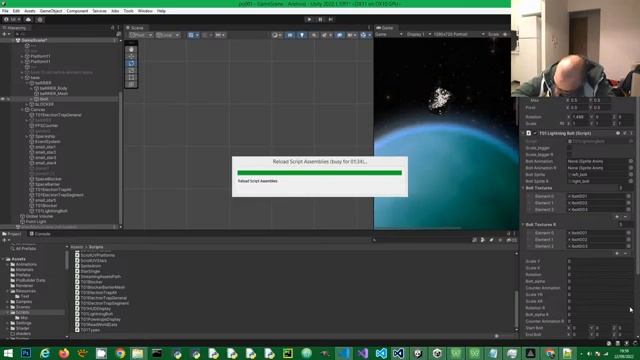Click the Help icon of Lightning Bolt script
Image resolution: width=640 pixels, height=360 pixels.
[618, 133]
